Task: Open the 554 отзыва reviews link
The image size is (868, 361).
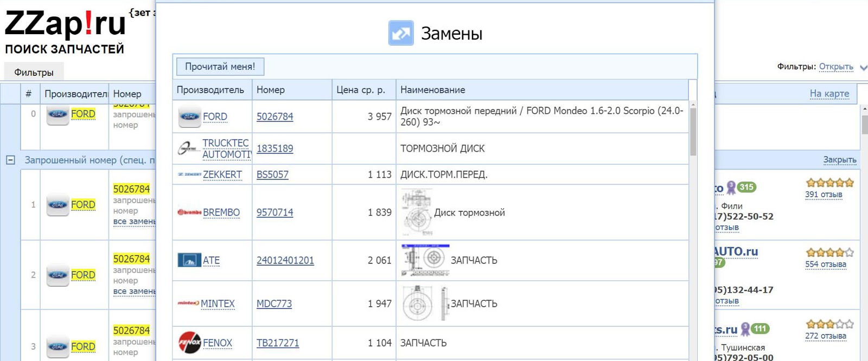Action: coord(826,265)
